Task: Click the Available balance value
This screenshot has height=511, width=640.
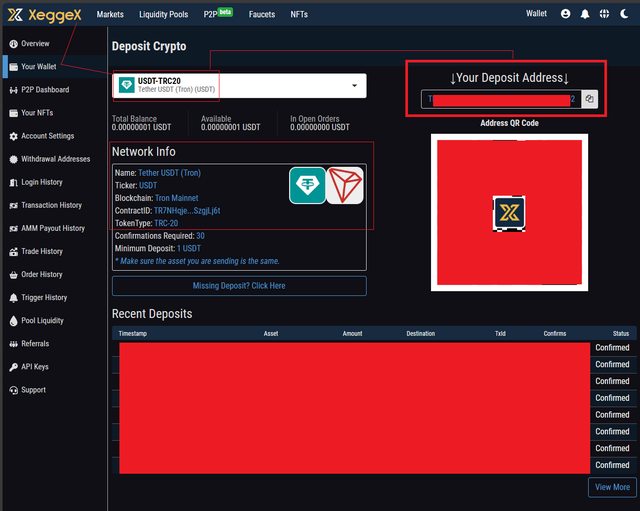Action: tap(231, 127)
